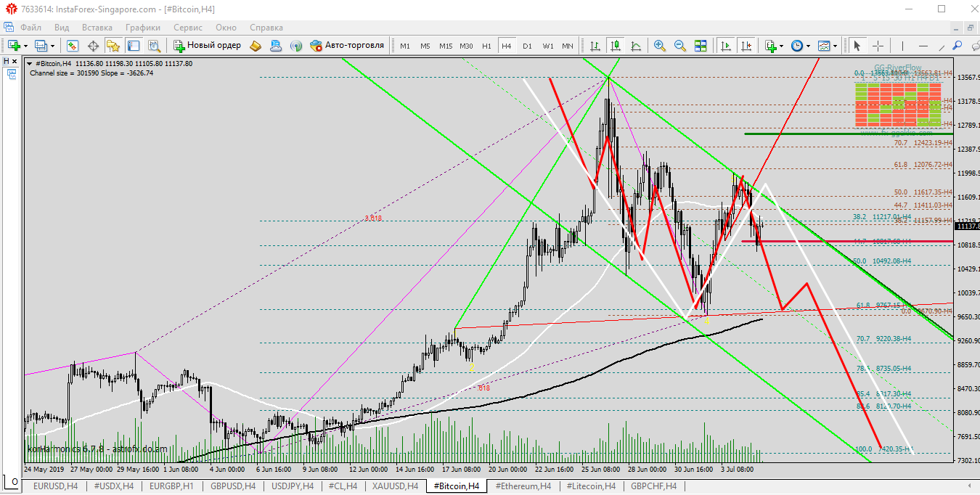Click the Channel size Slope text

(x=91, y=73)
